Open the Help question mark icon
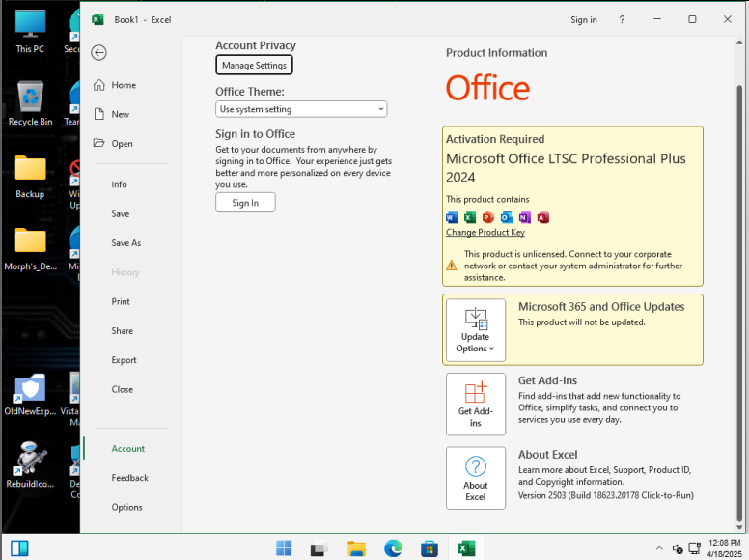749x560 pixels. tap(622, 19)
